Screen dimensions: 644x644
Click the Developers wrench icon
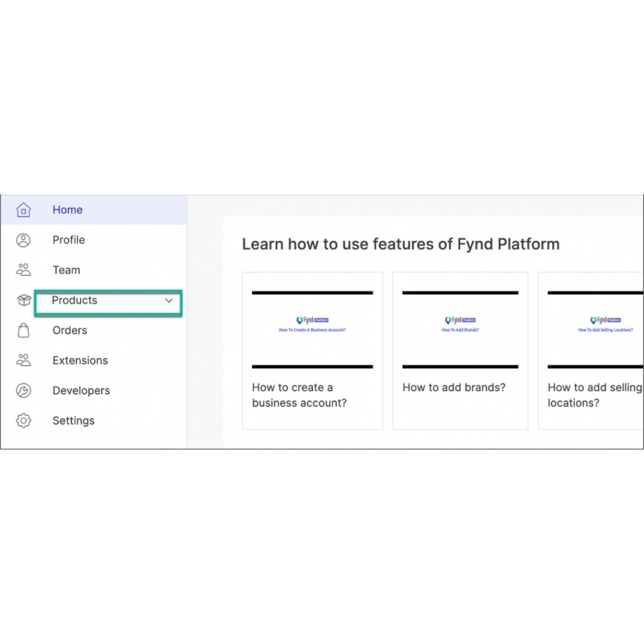[x=23, y=391]
